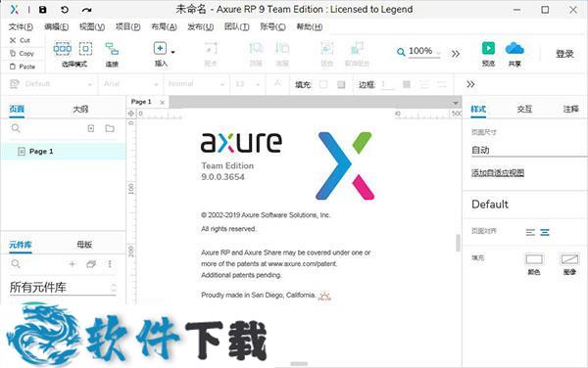Select the center page align option
This screenshot has height=368, width=588.
[x=545, y=233]
